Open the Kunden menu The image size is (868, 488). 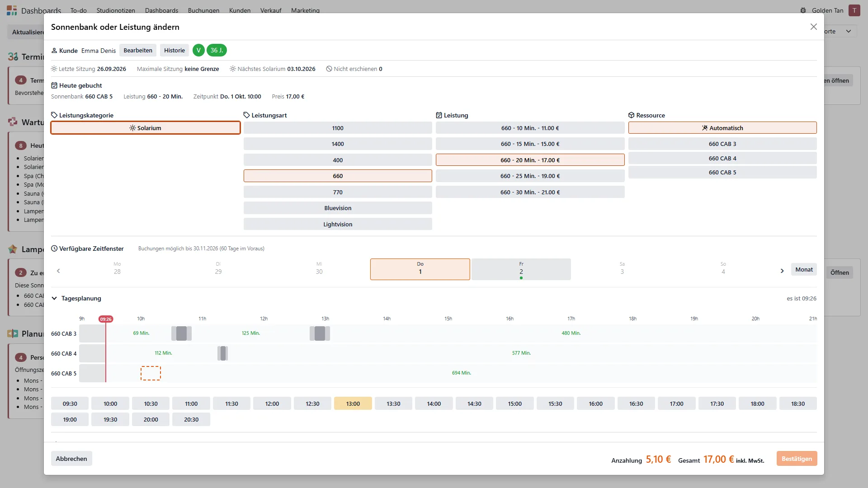240,10
